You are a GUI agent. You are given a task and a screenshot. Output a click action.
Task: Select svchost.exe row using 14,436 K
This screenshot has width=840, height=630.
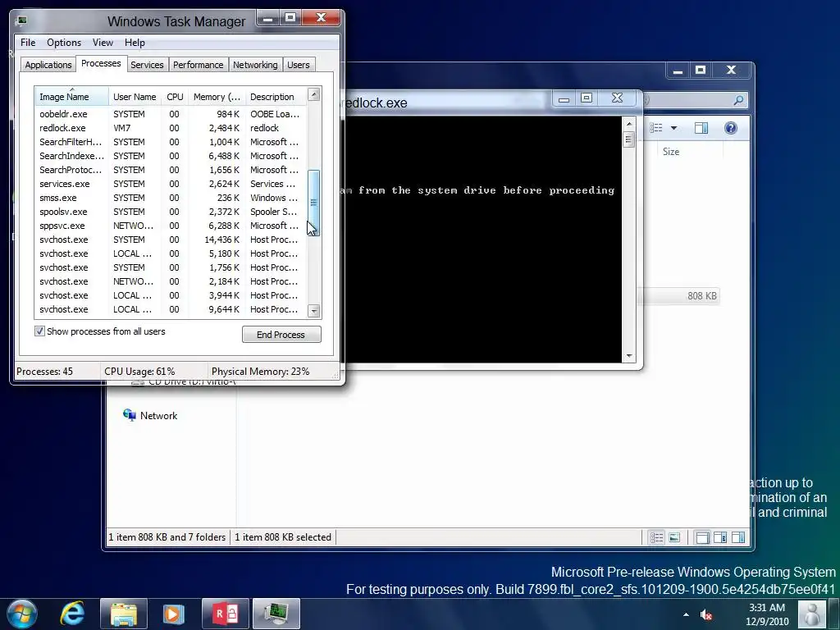tap(171, 240)
